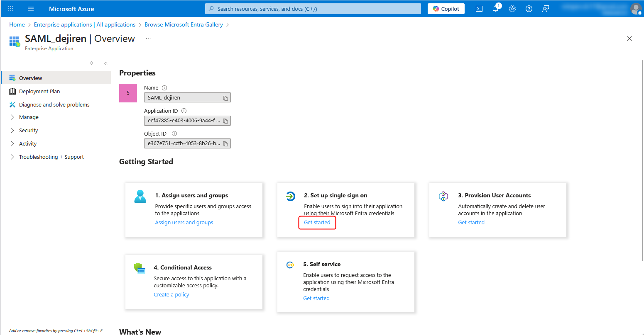
Task: Open the account avatar menu
Action: 636,9
